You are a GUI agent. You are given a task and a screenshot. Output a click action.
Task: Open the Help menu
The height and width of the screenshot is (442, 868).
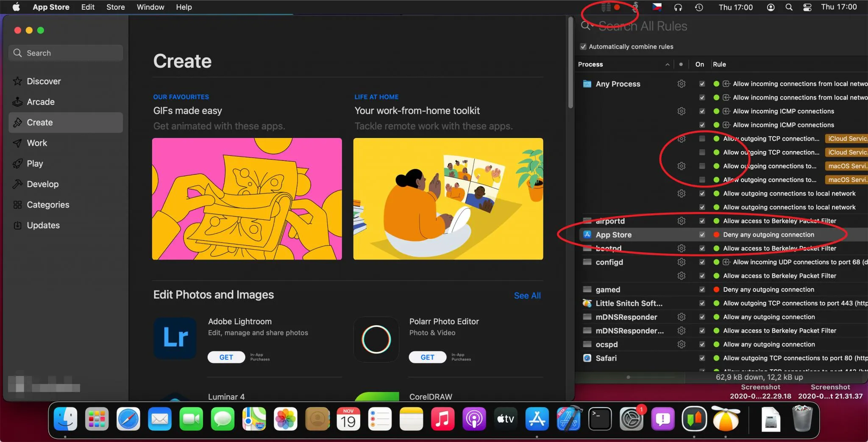coord(184,7)
